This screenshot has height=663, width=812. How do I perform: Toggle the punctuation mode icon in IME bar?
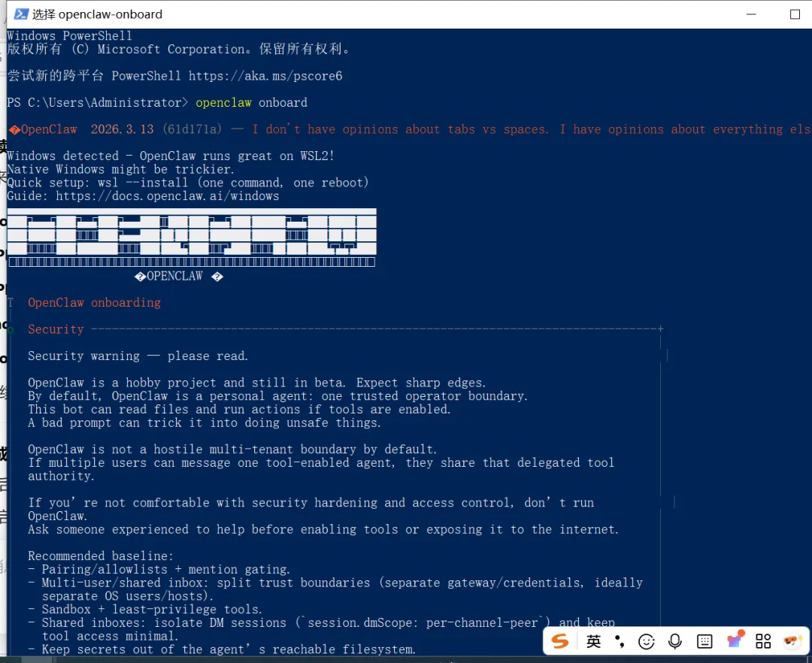(620, 642)
